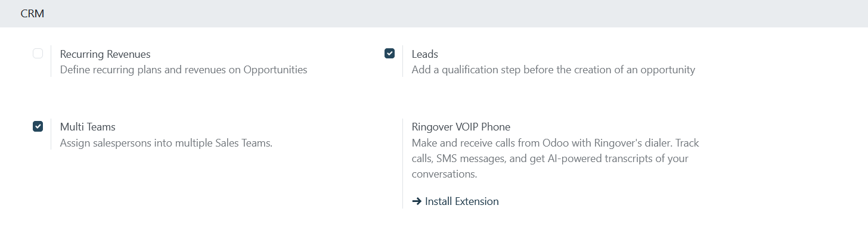The image size is (868, 230).
Task: Click the CRM section header text
Action: (x=32, y=14)
